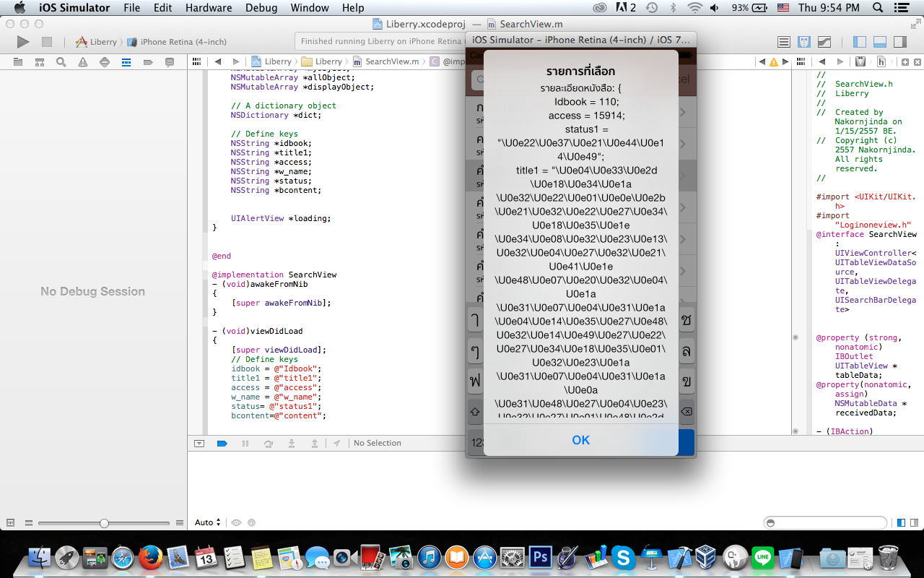Select the version editor button
Viewport: 924px width, 578px height.
[824, 42]
